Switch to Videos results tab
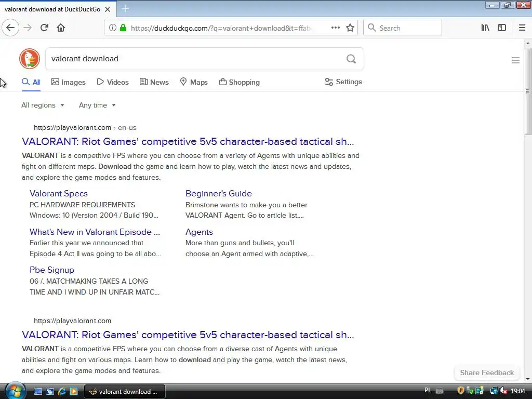This screenshot has width=532, height=399. point(113,82)
